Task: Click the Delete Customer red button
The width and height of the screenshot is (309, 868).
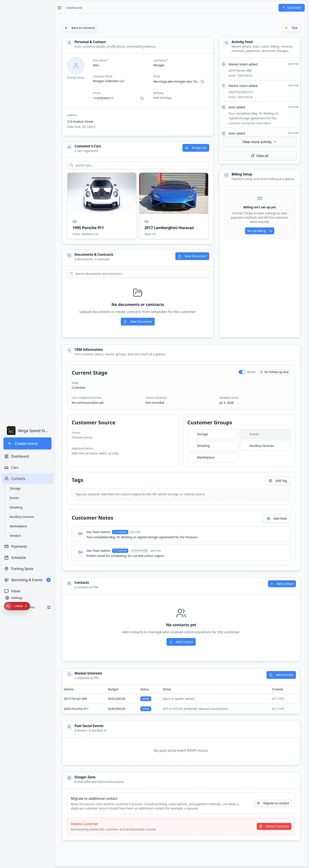Action: [x=274, y=826]
